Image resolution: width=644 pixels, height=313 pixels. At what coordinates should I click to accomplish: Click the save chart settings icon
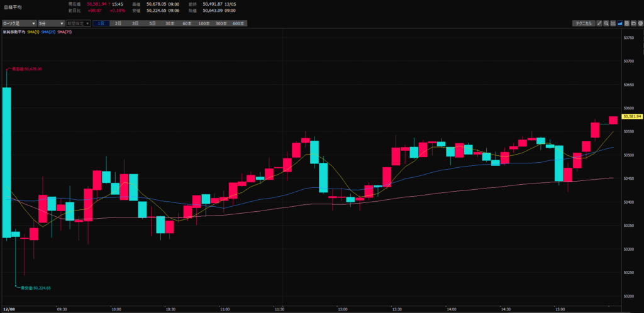point(626,23)
